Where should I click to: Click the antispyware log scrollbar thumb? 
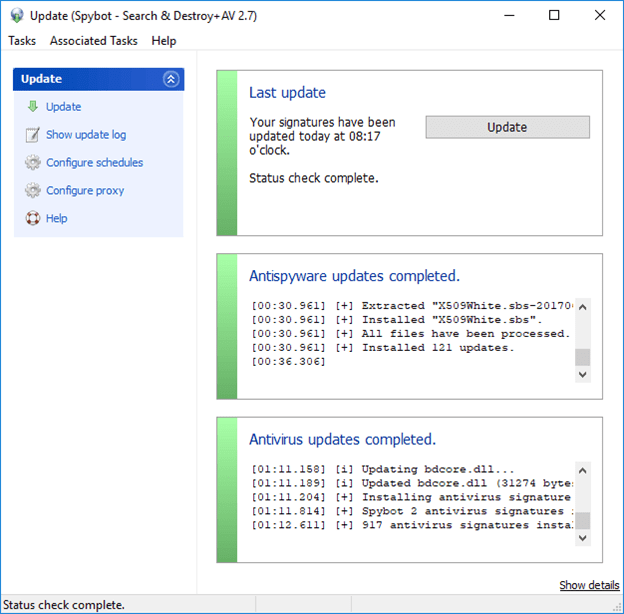[x=583, y=357]
